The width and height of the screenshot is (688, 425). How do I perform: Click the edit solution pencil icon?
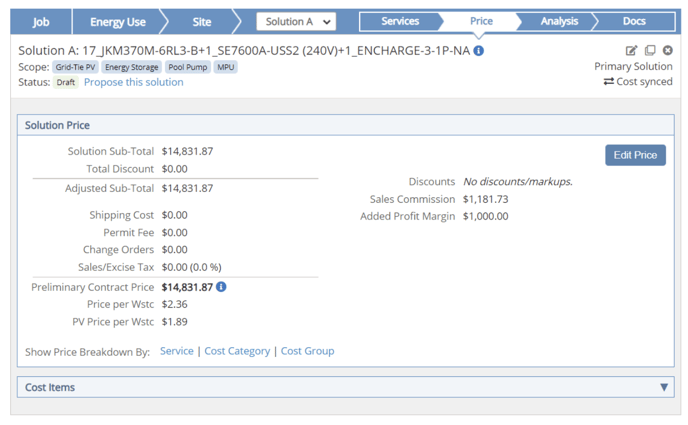(631, 51)
